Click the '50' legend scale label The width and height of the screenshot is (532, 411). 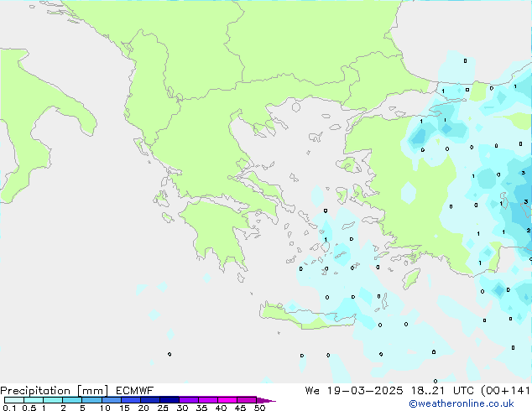point(260,408)
